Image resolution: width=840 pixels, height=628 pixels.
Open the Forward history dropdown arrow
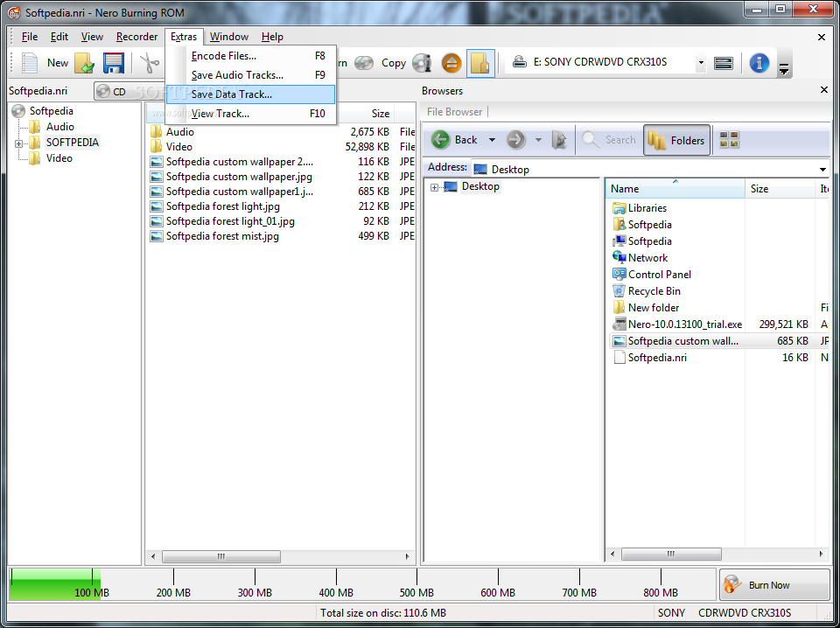click(538, 140)
